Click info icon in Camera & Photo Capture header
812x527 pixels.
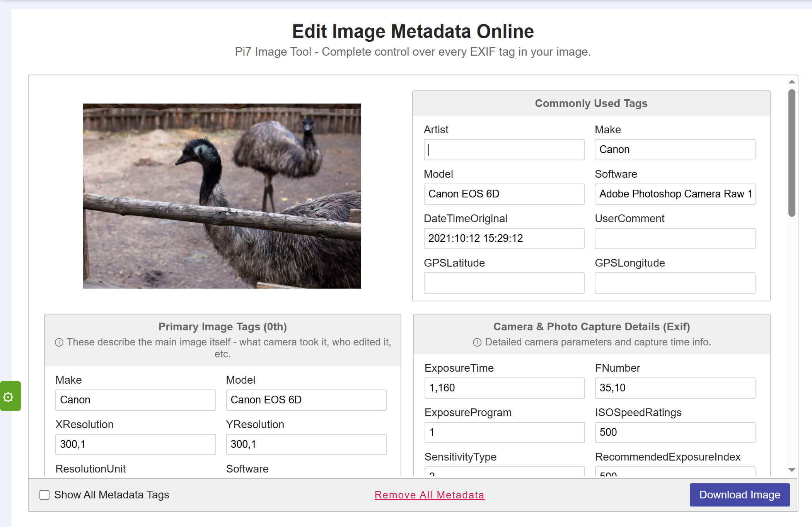[477, 342]
